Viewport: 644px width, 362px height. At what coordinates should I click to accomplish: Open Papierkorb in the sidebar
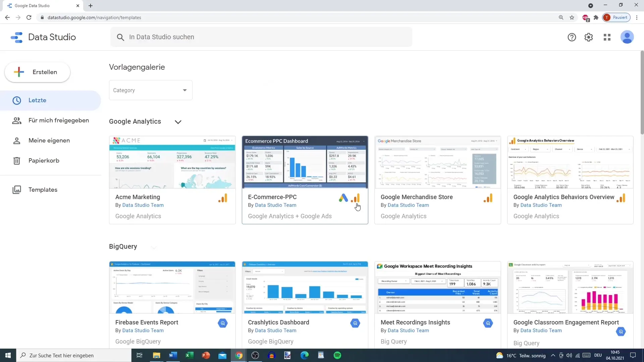[x=50, y=161]
